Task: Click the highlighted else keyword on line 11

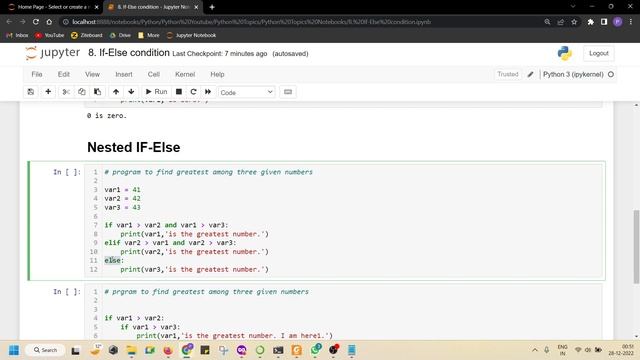Action: (112, 260)
